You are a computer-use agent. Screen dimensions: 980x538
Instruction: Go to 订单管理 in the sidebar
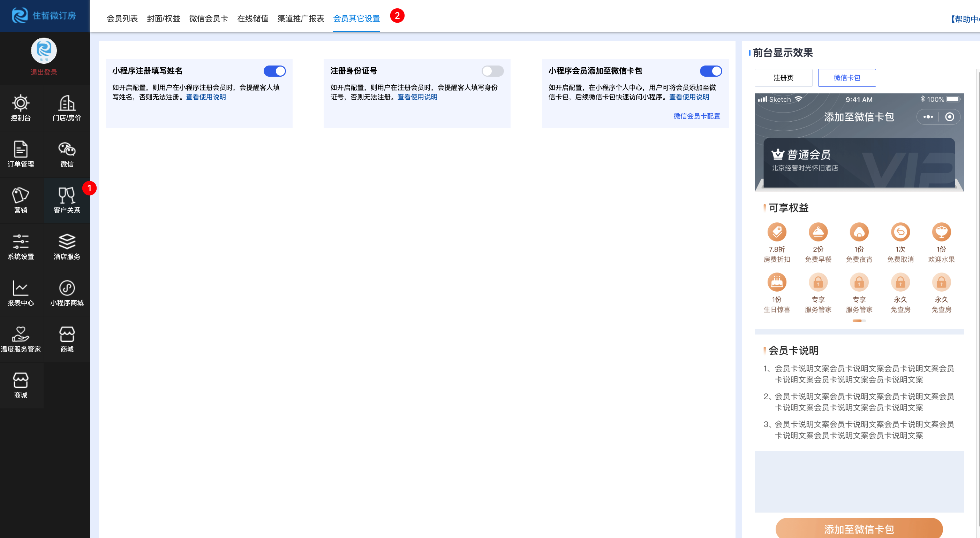click(21, 154)
